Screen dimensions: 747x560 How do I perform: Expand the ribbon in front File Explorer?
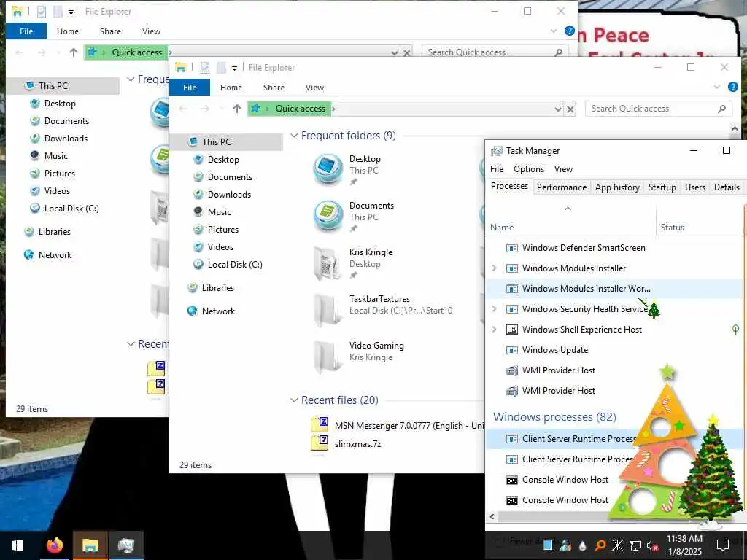coord(717,87)
